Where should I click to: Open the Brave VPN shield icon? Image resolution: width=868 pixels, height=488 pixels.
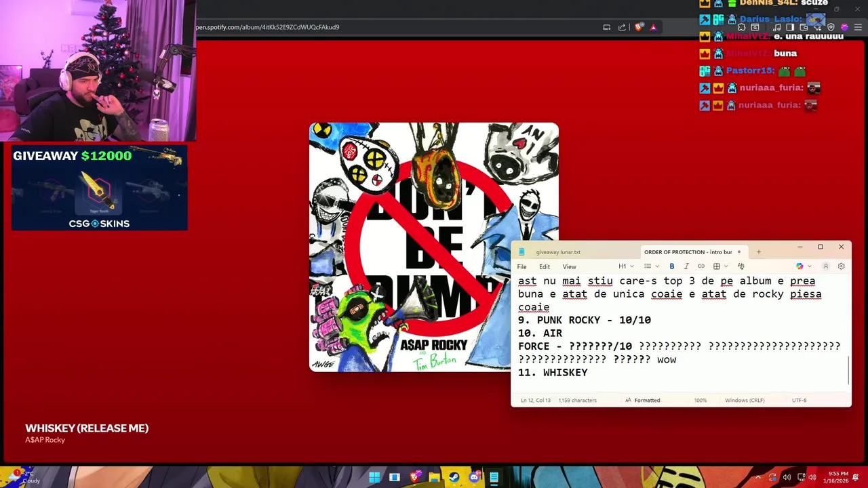click(x=831, y=27)
